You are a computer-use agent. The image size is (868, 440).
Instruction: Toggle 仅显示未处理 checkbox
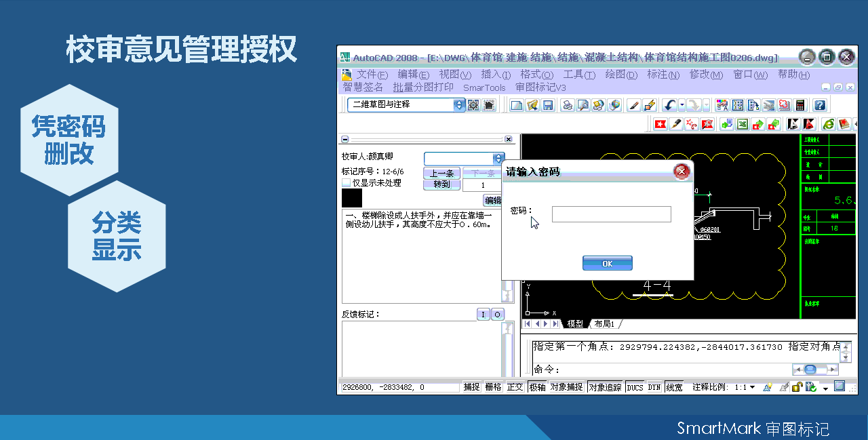coord(347,183)
